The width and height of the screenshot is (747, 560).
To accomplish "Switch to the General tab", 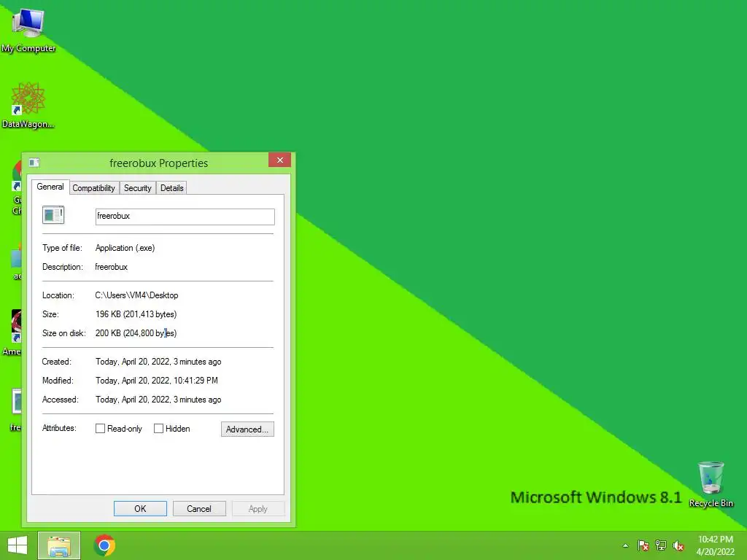I will point(50,187).
